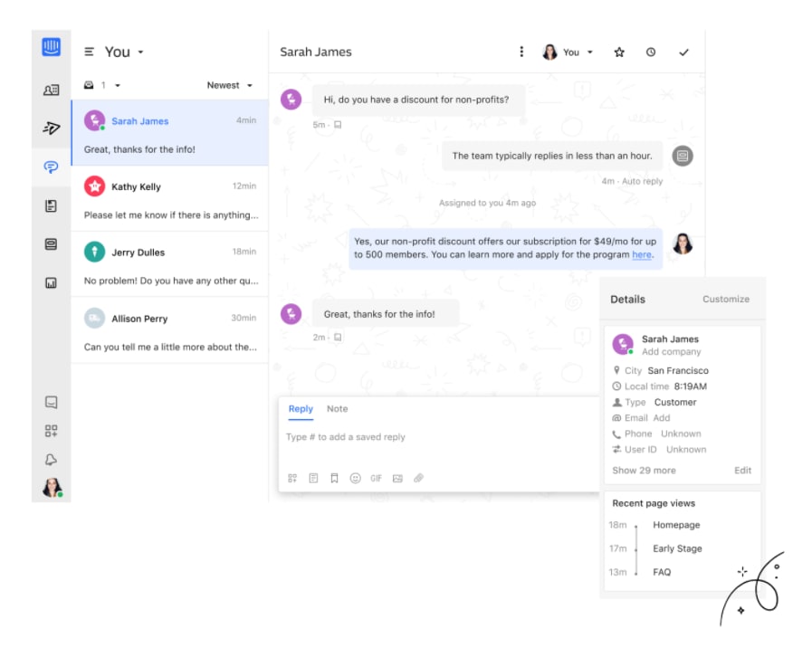Click the 'San Francisco' city value
Viewport: 812px width, 648px height.
click(678, 370)
